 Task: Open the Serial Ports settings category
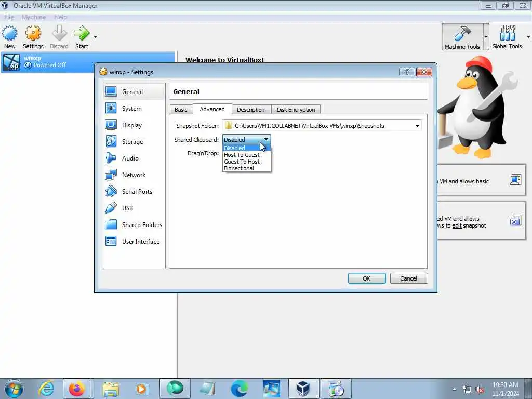coord(135,191)
